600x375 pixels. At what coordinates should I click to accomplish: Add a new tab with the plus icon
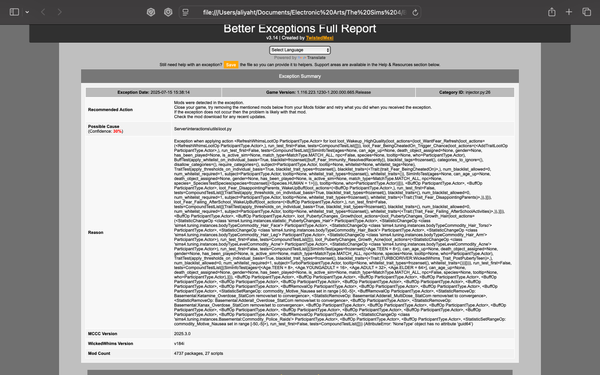[x=569, y=12]
